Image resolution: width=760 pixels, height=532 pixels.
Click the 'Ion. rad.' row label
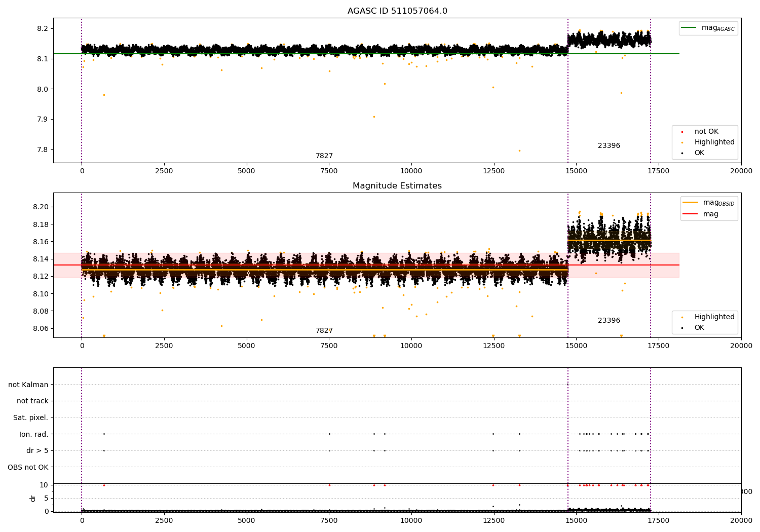coord(34,434)
